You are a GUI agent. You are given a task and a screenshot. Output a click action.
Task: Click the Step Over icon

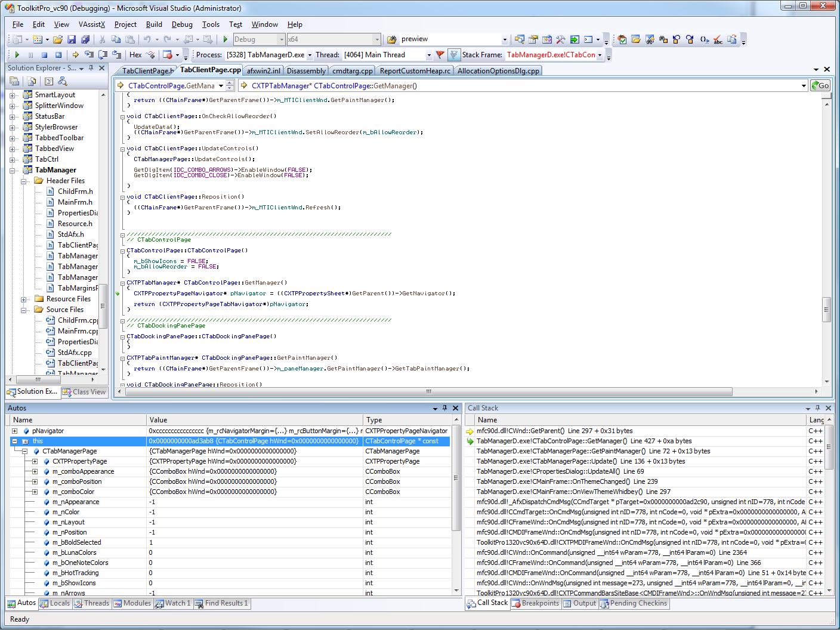coord(103,55)
